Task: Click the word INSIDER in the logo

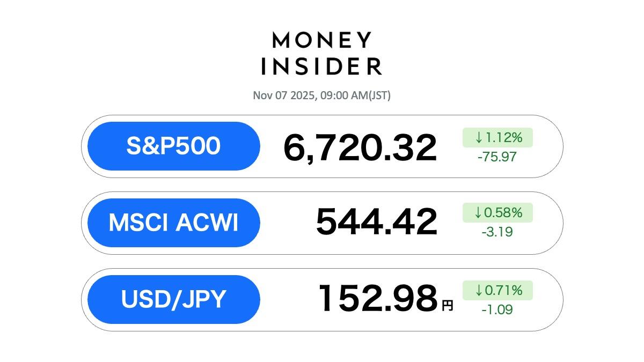Action: click(322, 66)
